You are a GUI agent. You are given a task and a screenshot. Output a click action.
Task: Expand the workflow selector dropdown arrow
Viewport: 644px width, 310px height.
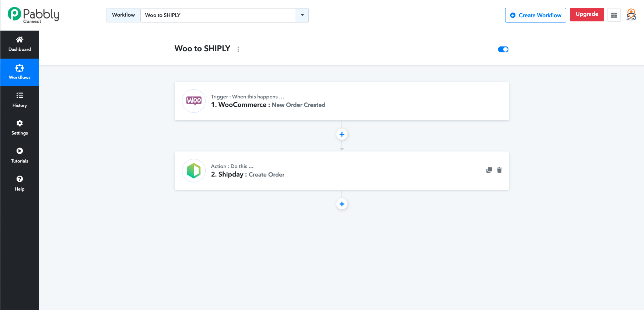302,15
